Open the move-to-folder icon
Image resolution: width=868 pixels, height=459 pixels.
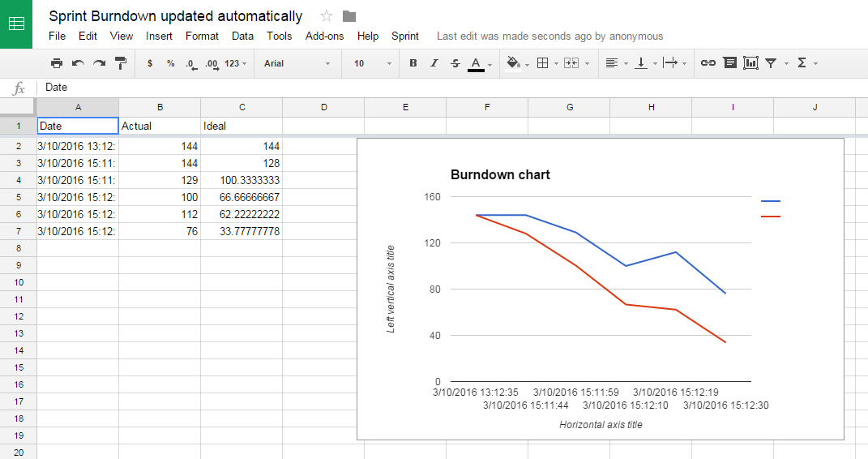(x=349, y=16)
